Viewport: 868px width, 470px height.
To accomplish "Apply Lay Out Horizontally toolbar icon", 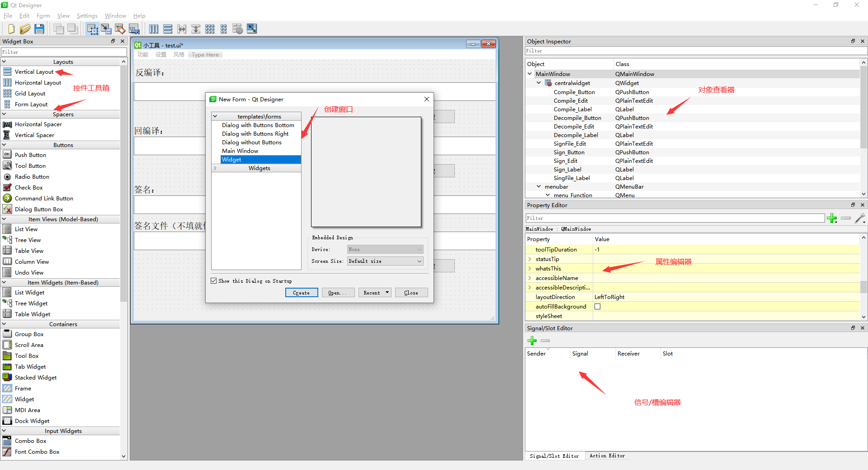I will 154,29.
